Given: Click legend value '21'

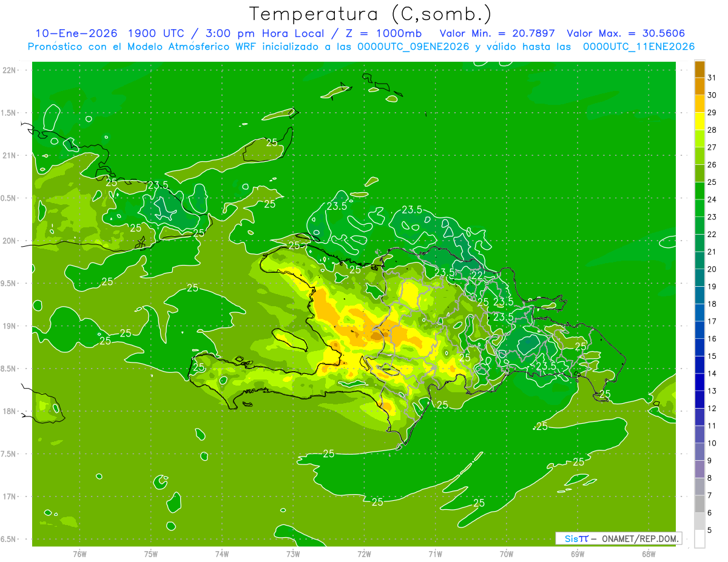Looking at the screenshot, I should [712, 251].
